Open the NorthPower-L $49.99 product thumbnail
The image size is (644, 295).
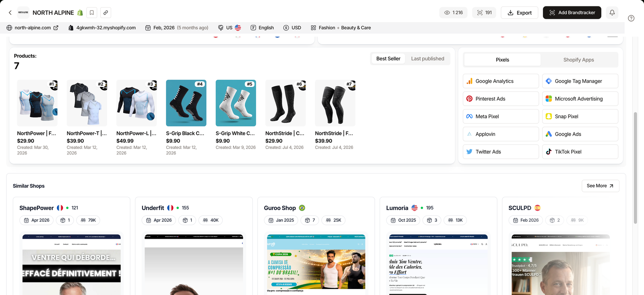click(136, 103)
